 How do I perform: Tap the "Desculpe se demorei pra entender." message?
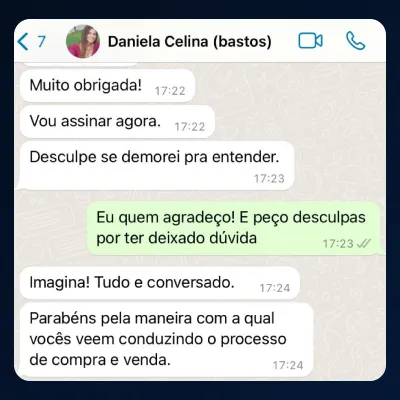155,166
